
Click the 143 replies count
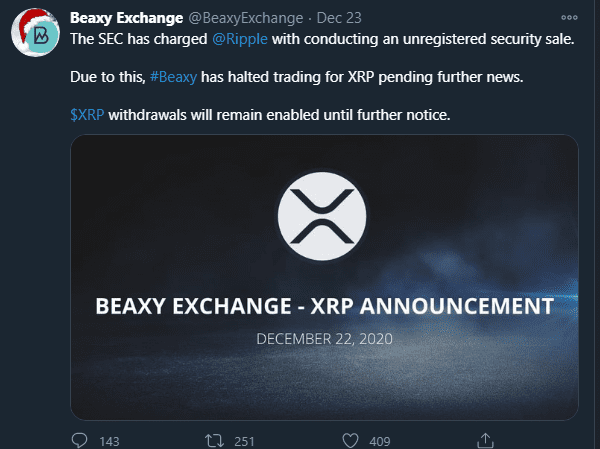click(110, 440)
